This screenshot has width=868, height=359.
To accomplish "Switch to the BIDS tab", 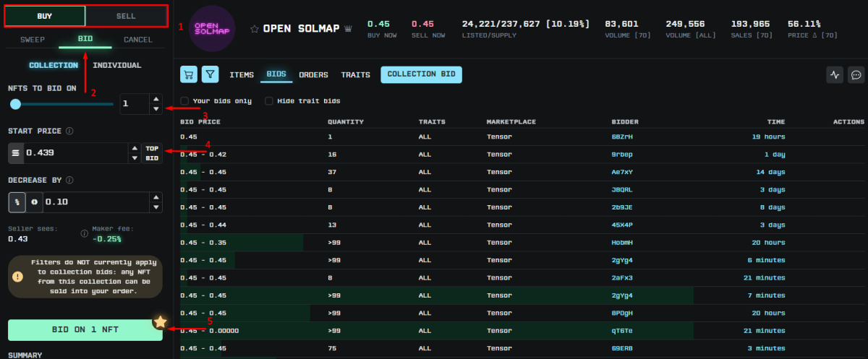I will 276,74.
